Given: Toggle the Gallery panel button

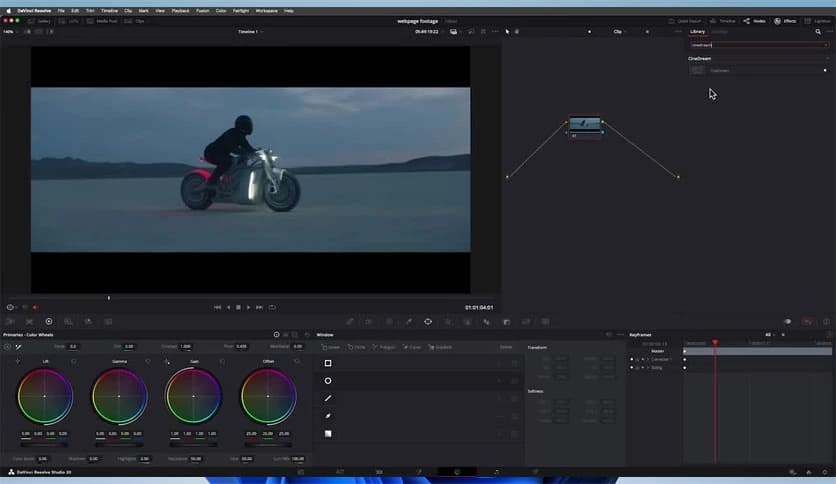Looking at the screenshot, I should pyautogui.click(x=39, y=21).
